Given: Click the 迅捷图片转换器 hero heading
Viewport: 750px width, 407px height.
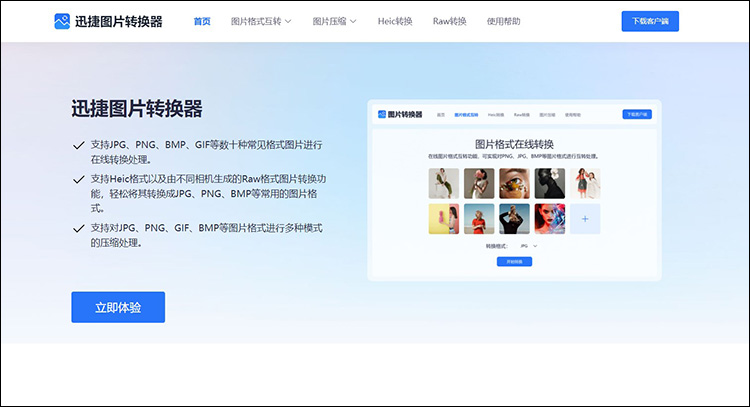Looking at the screenshot, I should point(137,109).
